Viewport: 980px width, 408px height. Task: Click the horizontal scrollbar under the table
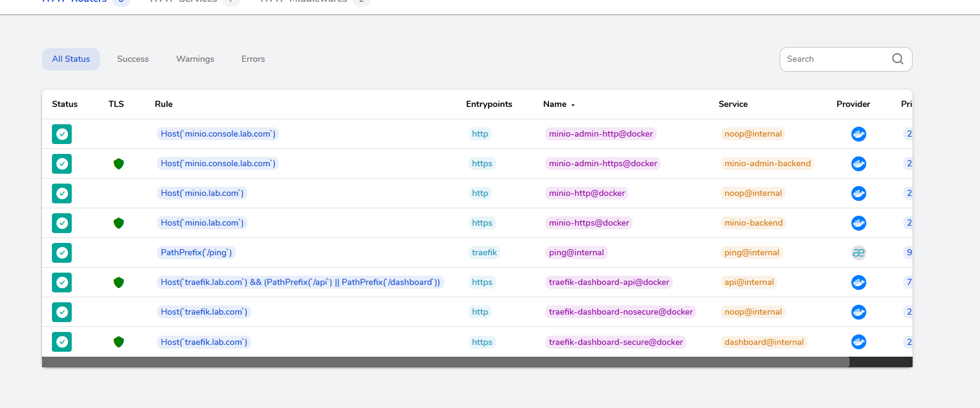coord(446,362)
